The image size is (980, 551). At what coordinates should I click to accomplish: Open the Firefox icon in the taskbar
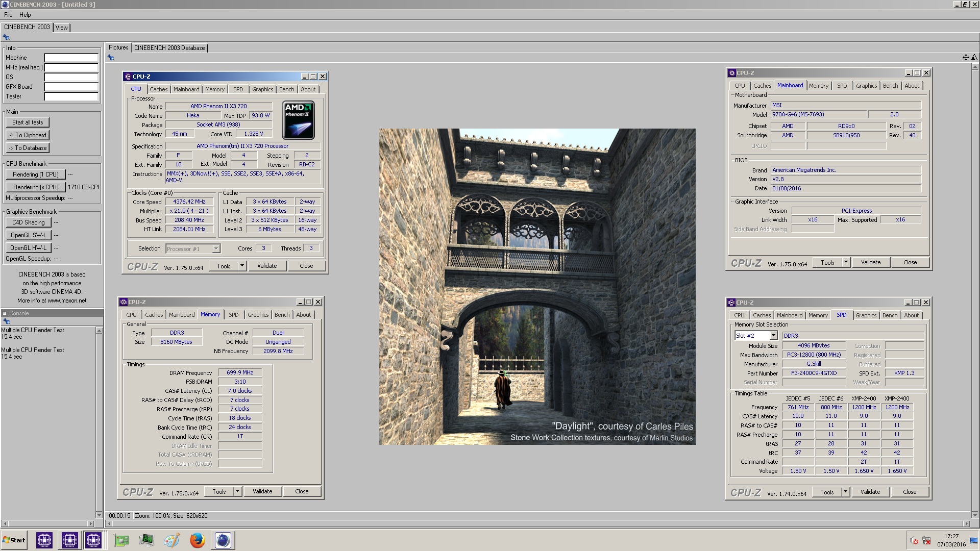click(x=197, y=540)
